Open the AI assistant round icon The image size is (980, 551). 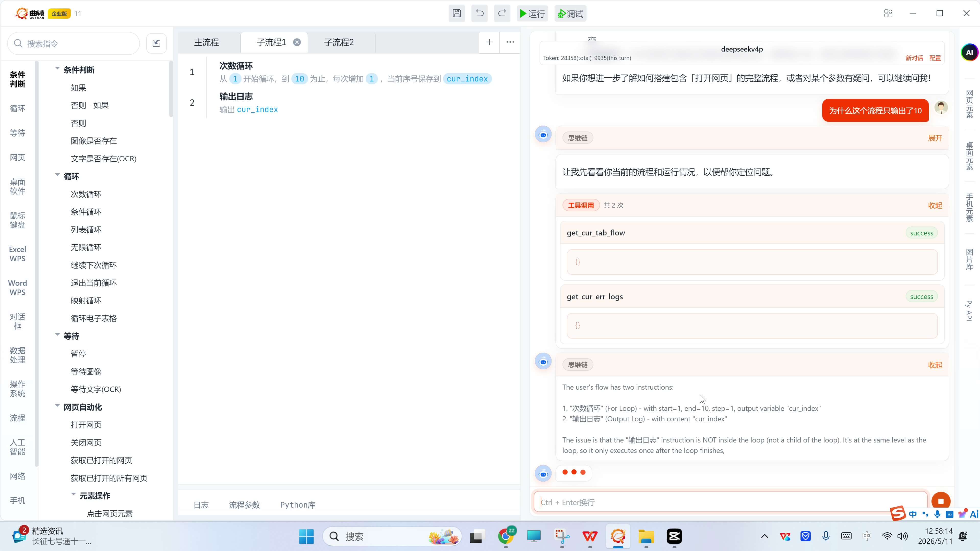969,53
